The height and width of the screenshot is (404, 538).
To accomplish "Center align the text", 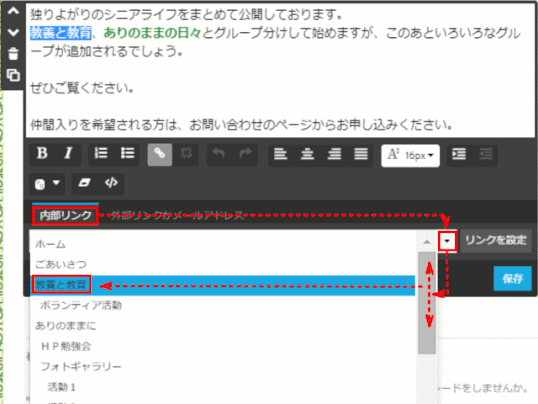I will 307,154.
